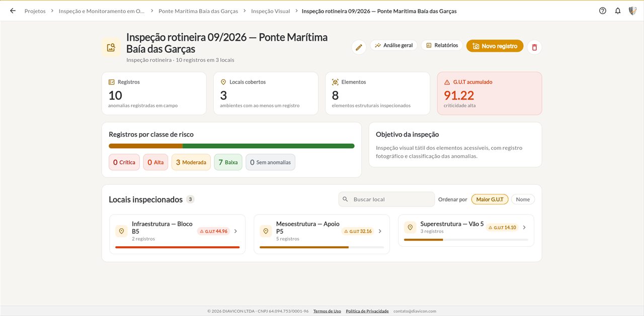Viewport: 644px width, 316px height.
Task: Click the pin icon of Mesoestrutura Apoio P5
Action: tap(266, 231)
